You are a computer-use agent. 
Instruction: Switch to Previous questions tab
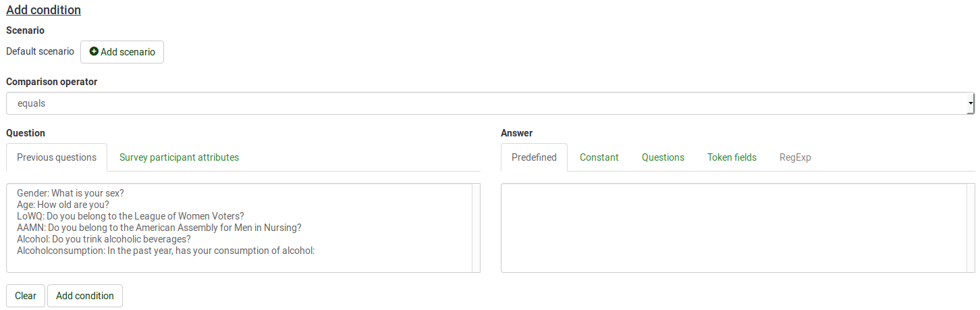point(57,157)
